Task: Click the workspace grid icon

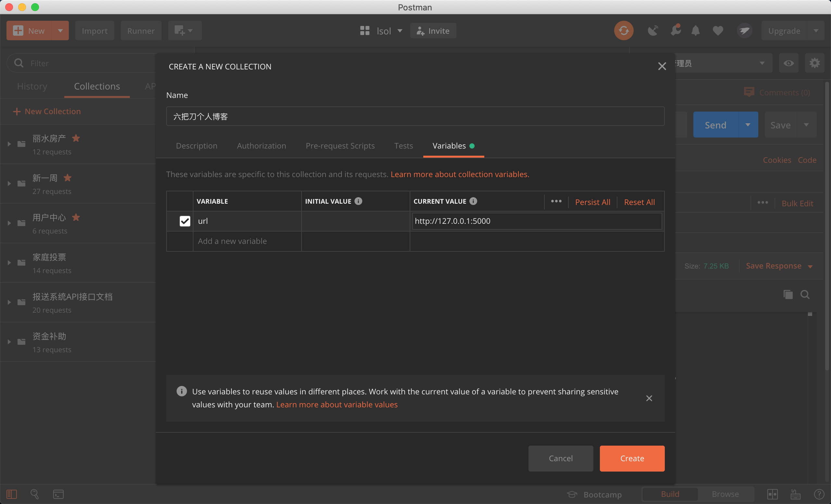Action: pyautogui.click(x=365, y=31)
